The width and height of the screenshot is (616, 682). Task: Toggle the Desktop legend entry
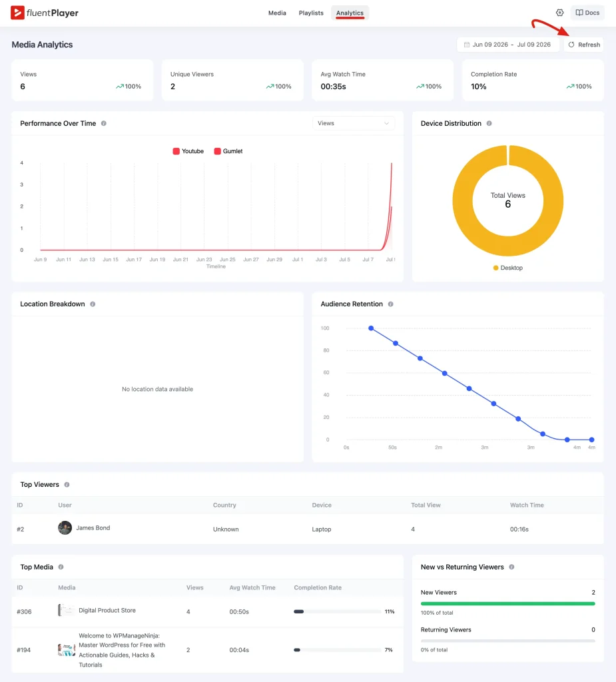(x=507, y=268)
